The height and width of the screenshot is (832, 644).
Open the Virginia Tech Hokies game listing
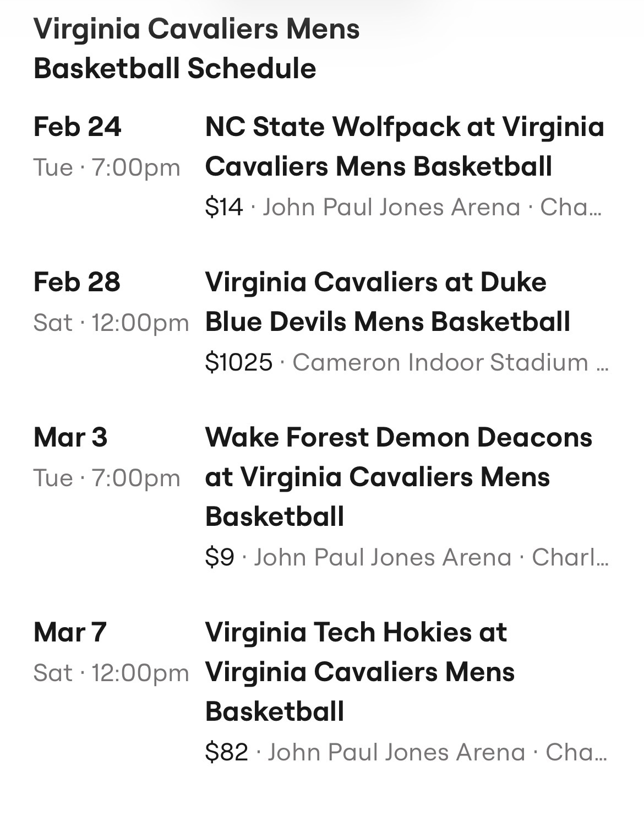[360, 672]
